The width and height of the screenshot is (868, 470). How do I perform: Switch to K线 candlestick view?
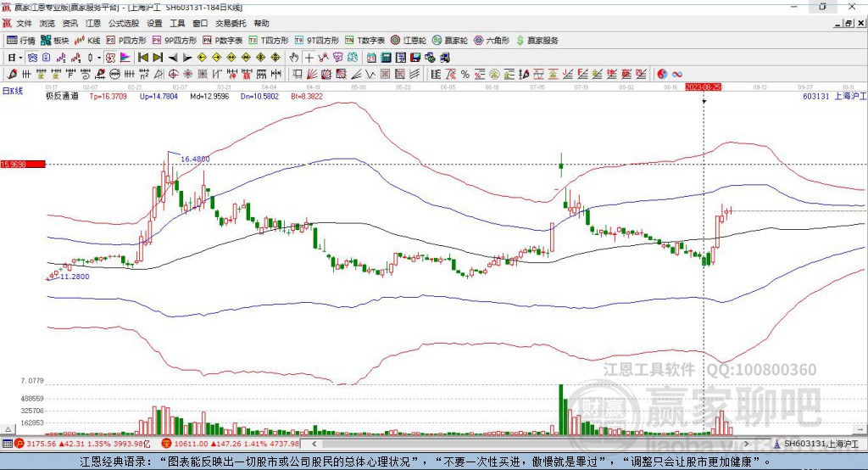87,41
